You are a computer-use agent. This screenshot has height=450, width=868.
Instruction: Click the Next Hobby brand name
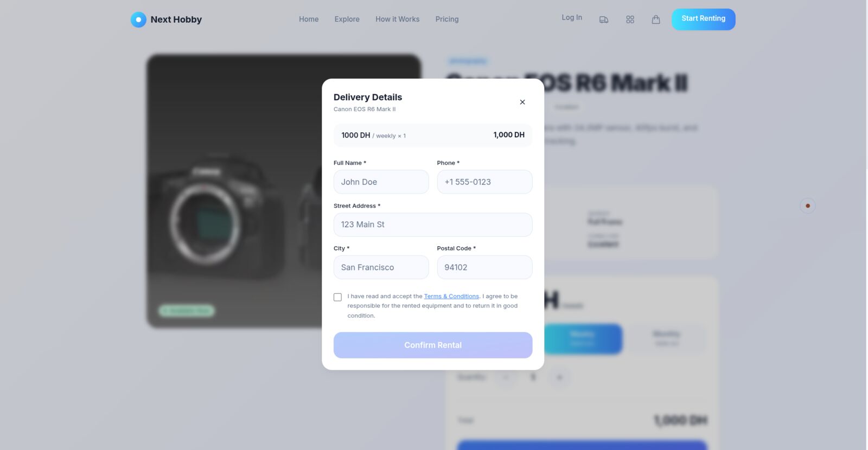pos(176,20)
